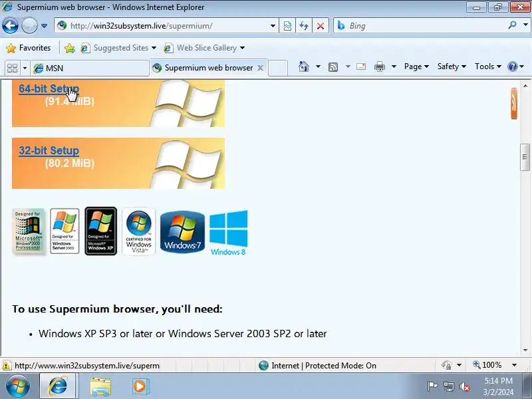Refresh the page using Refresh icon

point(304,26)
